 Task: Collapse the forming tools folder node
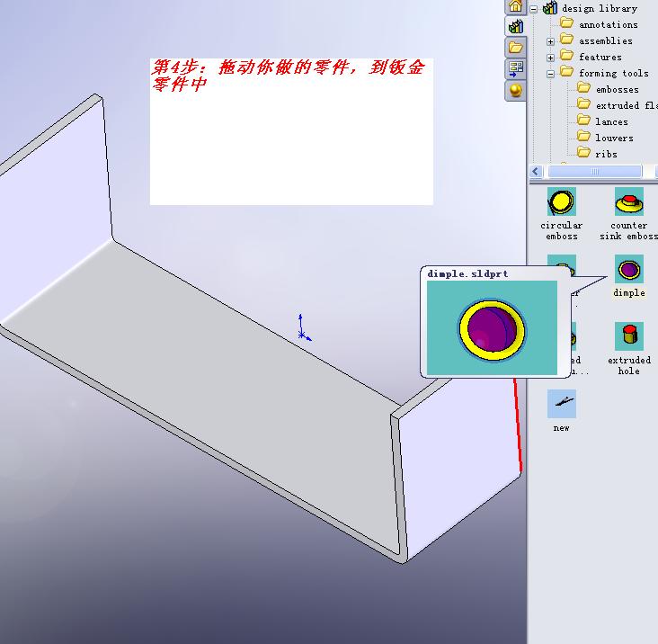click(x=550, y=74)
